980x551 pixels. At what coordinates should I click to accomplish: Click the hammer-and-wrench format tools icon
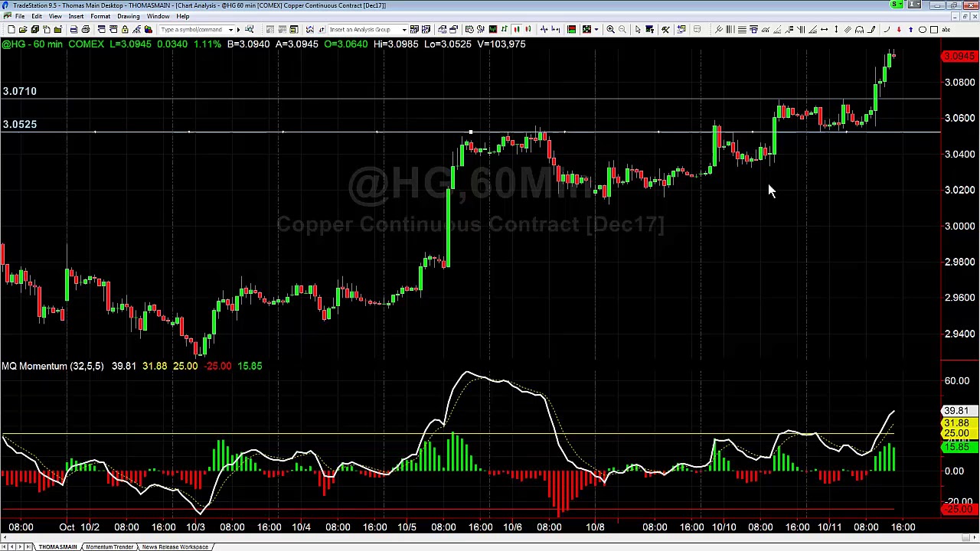[665, 29]
